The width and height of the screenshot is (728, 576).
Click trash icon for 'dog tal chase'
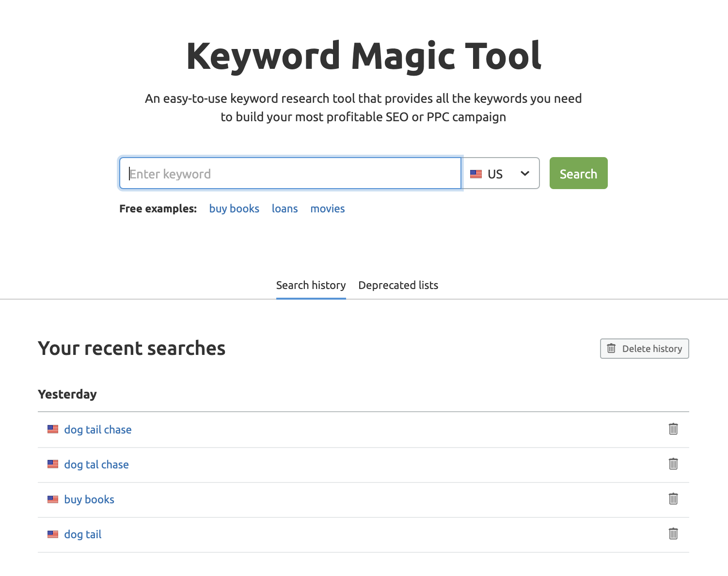click(673, 464)
